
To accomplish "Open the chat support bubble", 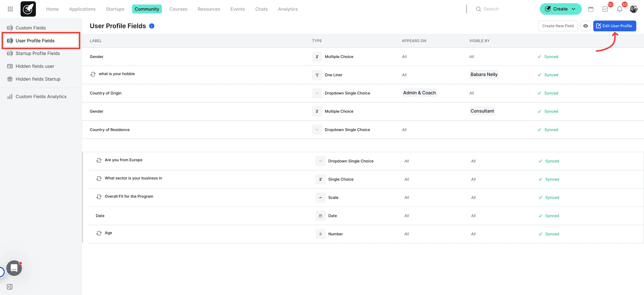I will (x=14, y=268).
